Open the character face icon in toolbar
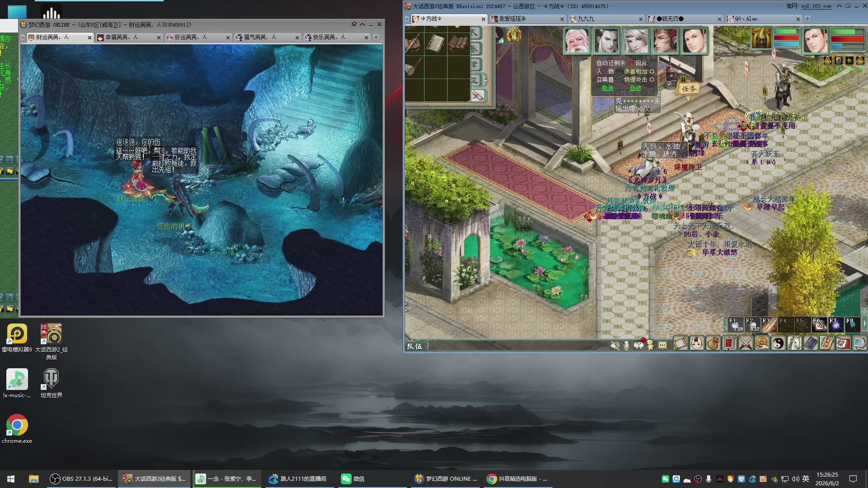Screen dimensions: 868x488 [x=697, y=344]
